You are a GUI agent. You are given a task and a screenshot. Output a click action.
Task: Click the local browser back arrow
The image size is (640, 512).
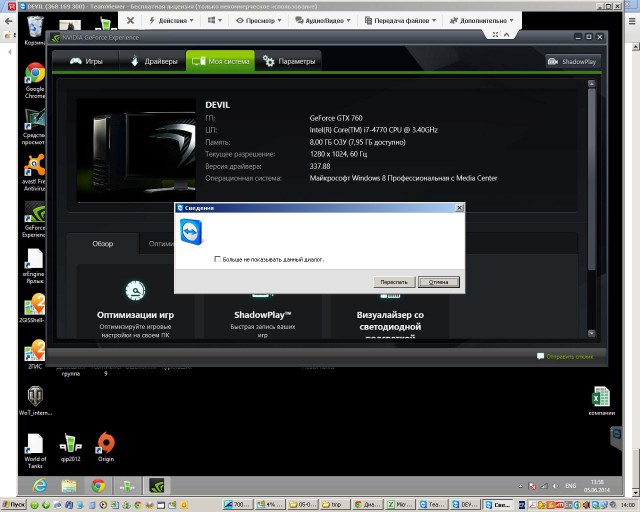[9, 21]
